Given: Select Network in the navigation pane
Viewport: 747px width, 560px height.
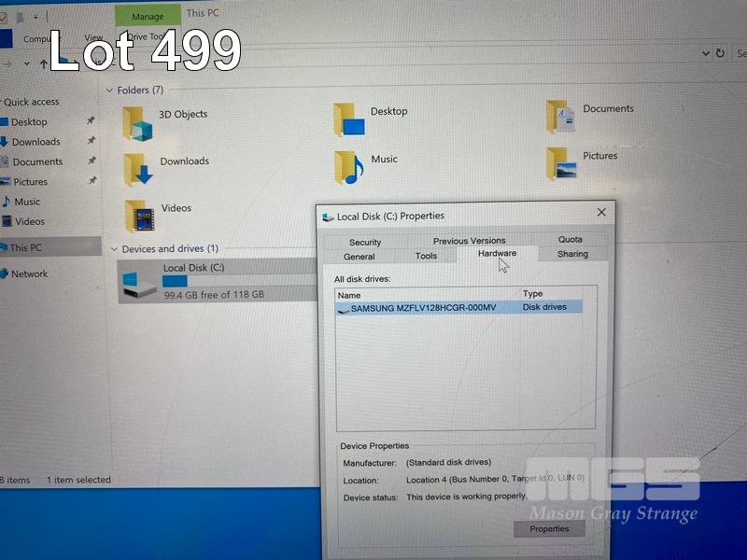Looking at the screenshot, I should [29, 274].
